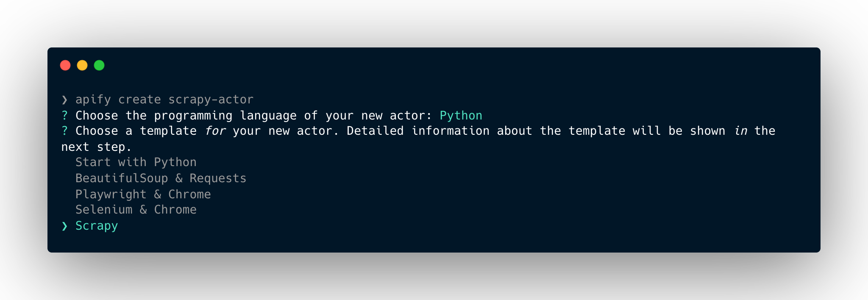Click the question mark before template prompt
The image size is (868, 300).
64,131
